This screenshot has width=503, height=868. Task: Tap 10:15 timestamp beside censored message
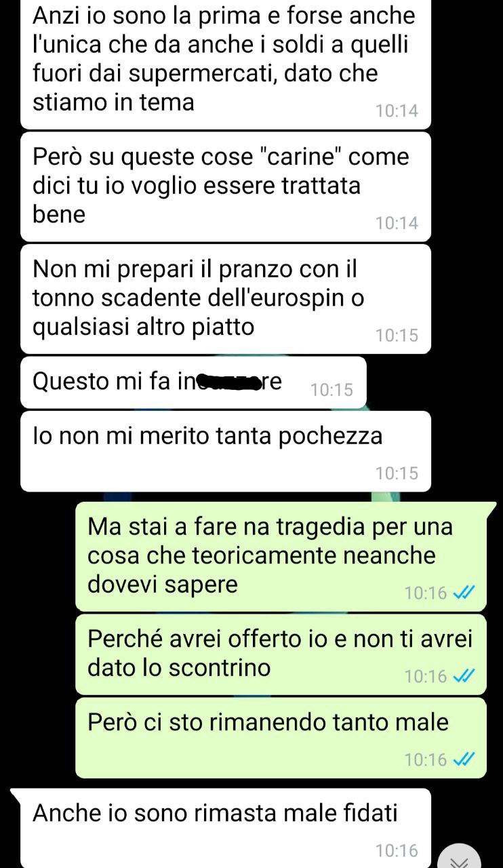pyautogui.click(x=331, y=389)
